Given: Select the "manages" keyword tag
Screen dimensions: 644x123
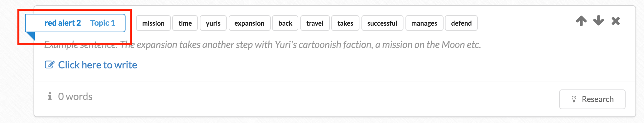Looking at the screenshot, I should pyautogui.click(x=424, y=23).
